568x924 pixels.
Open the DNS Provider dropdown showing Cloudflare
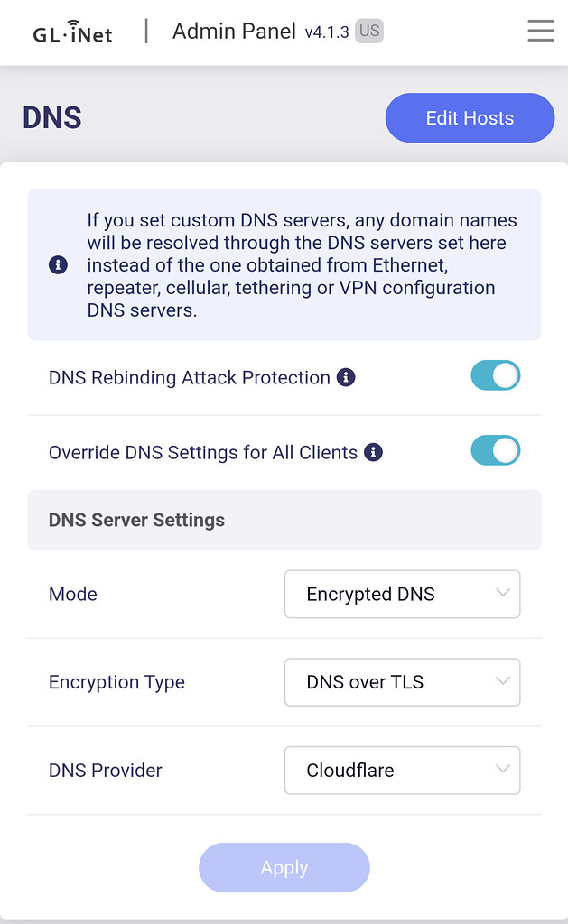[x=402, y=771]
